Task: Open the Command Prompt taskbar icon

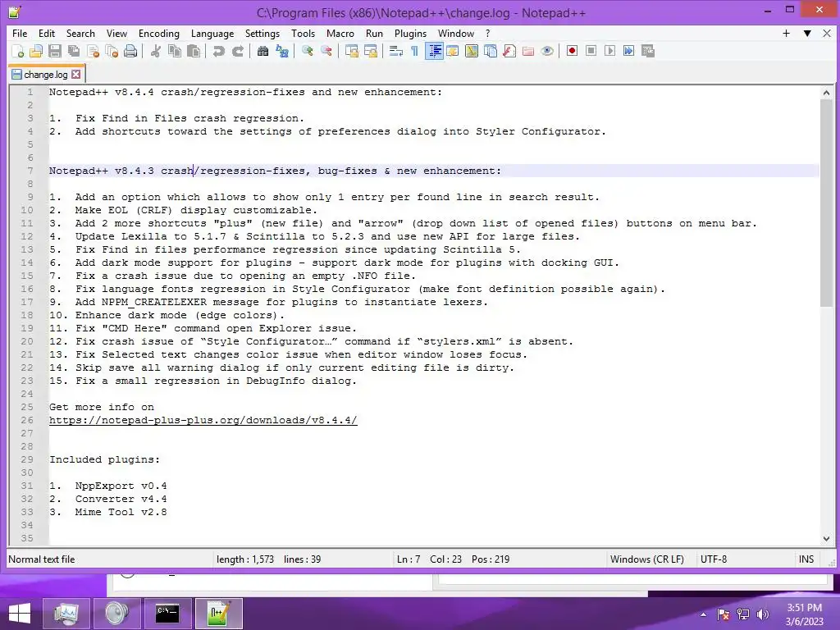Action: [167, 614]
